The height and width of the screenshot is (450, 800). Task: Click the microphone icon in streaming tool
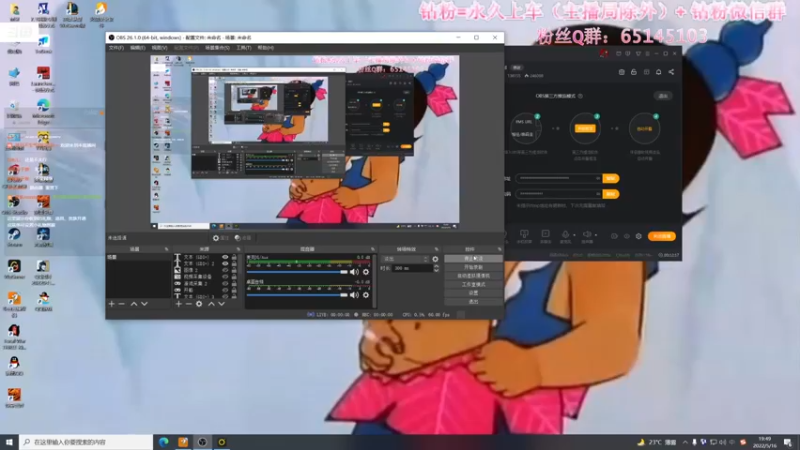[x=565, y=234]
